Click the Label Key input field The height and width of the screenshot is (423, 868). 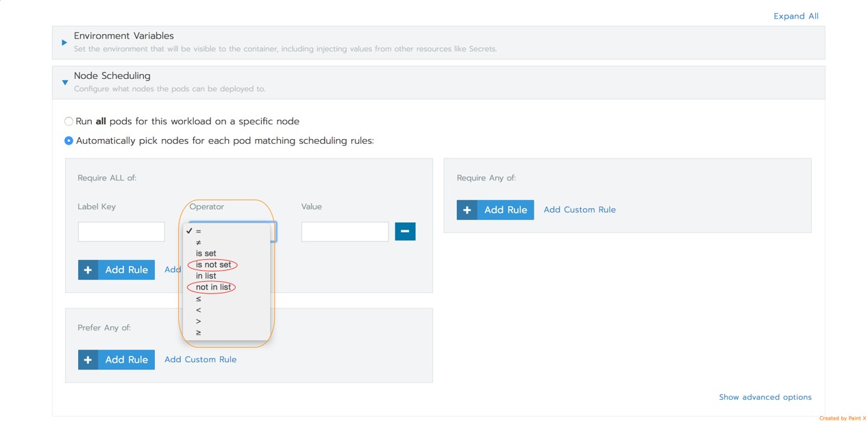121,232
